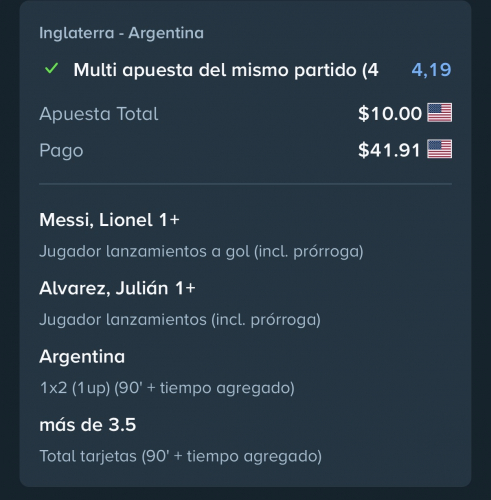Click the divider line under Pago
The width and height of the screenshot is (491, 500).
click(245, 184)
